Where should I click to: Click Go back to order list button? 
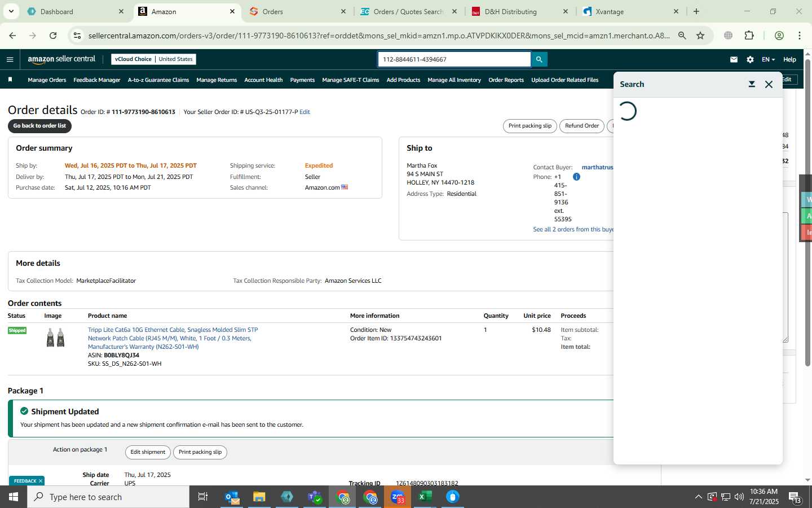(39, 126)
